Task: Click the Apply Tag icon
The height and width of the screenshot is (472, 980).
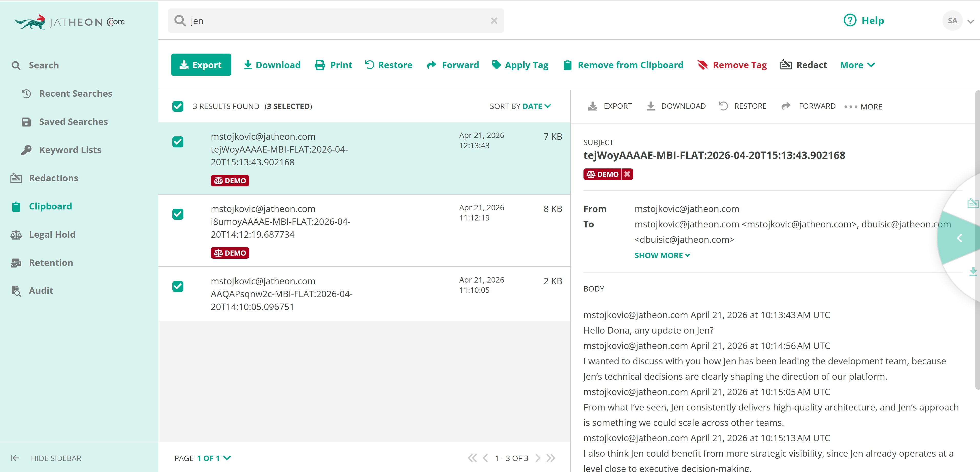Action: pyautogui.click(x=496, y=65)
